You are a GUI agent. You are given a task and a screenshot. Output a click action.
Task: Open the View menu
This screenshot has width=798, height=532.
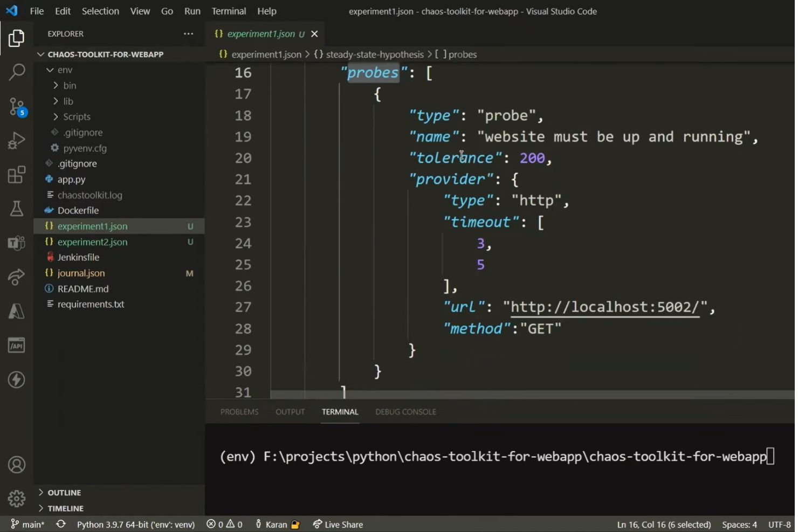140,11
